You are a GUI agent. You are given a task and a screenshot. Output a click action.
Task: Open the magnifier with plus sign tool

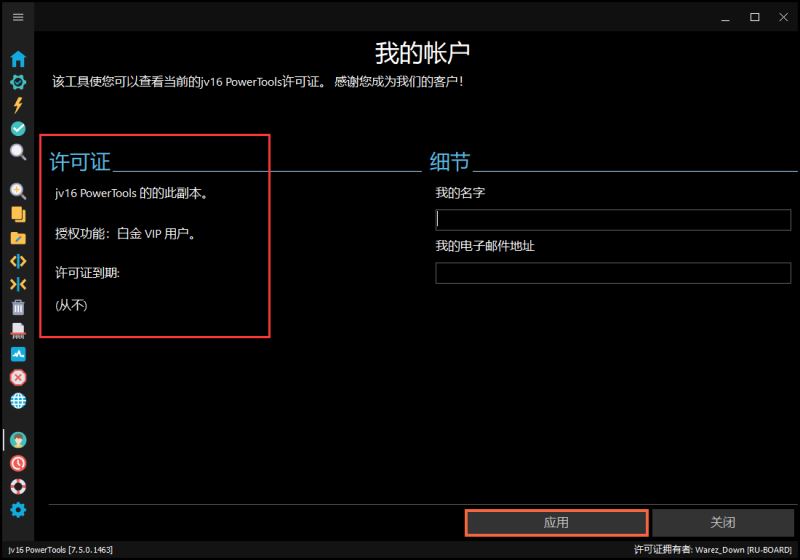point(18,191)
